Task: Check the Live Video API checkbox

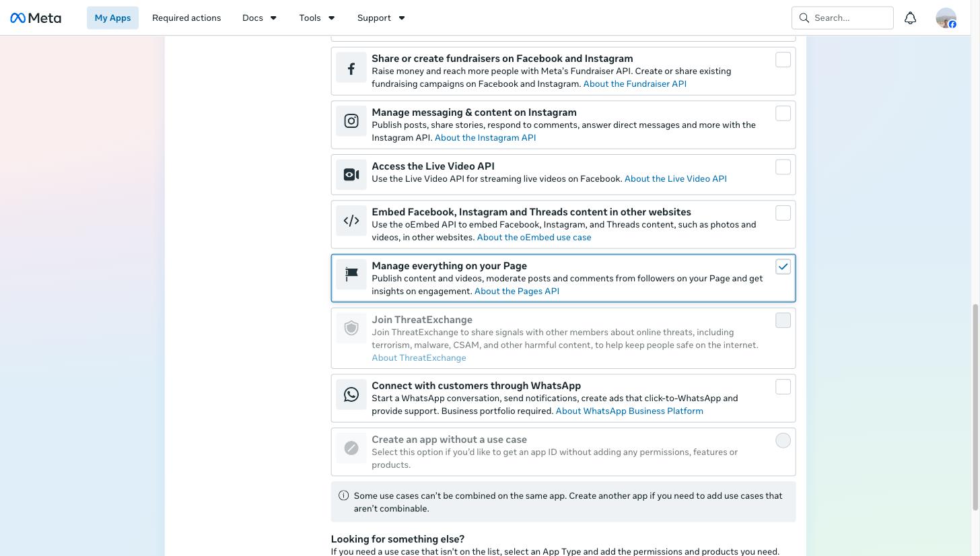Action: 783,168
